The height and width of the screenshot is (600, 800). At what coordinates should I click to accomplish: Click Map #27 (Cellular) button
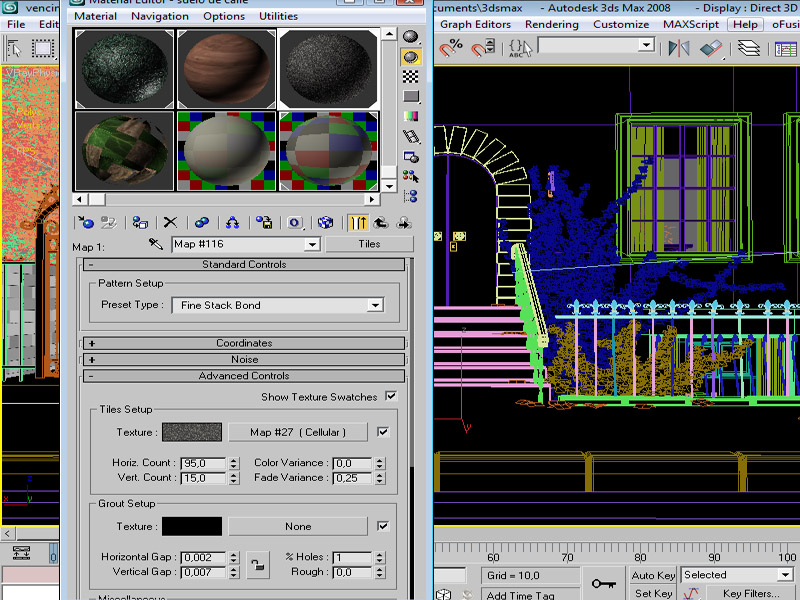(x=298, y=432)
